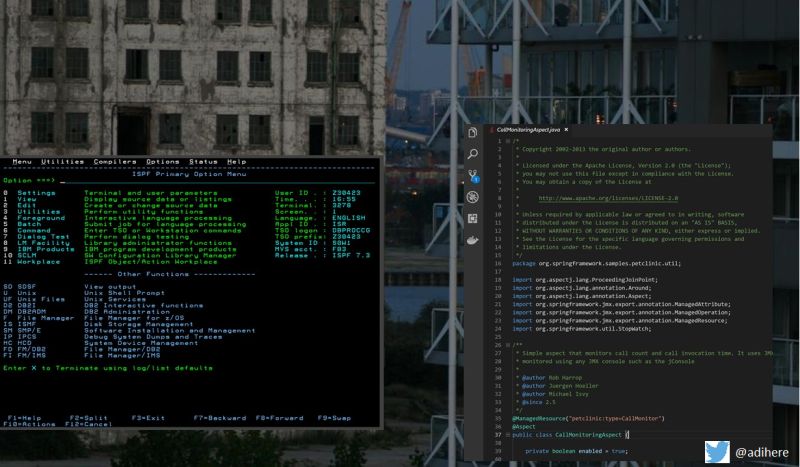
Task: Select the DM DB2ADM function
Action: (x=24, y=311)
